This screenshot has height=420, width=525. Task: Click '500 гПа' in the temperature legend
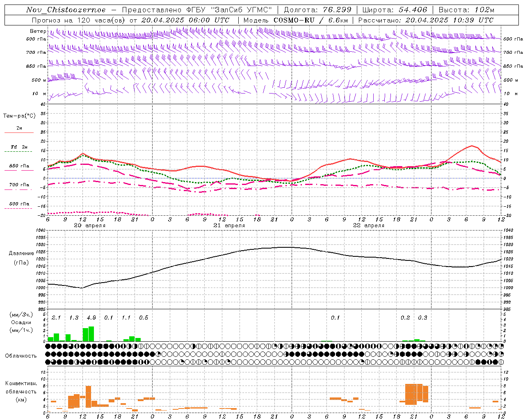point(19,204)
